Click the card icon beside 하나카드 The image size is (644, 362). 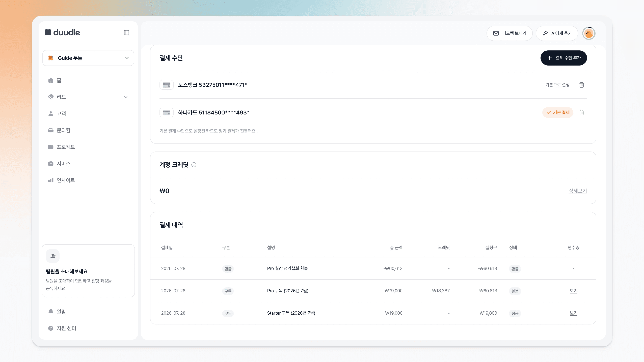167,112
